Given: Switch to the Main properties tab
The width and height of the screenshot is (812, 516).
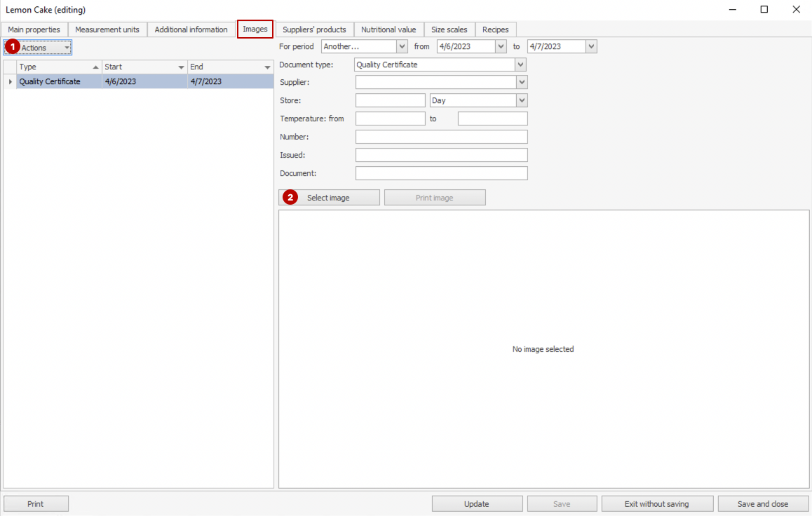Looking at the screenshot, I should pyautogui.click(x=34, y=29).
